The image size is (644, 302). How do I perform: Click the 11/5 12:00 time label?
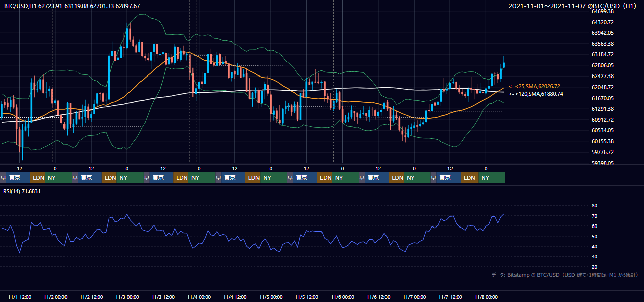click(x=307, y=297)
